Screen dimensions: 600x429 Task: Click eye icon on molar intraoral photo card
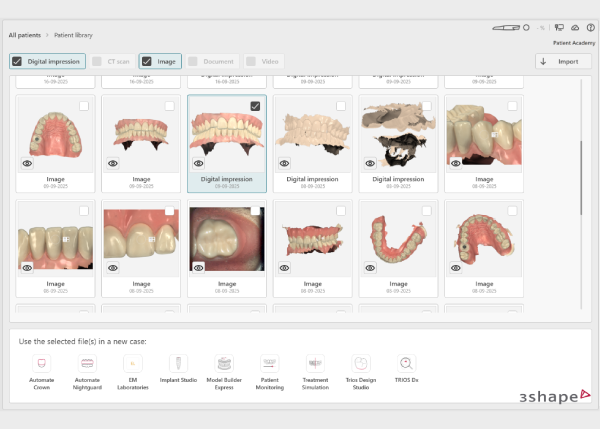tap(199, 268)
